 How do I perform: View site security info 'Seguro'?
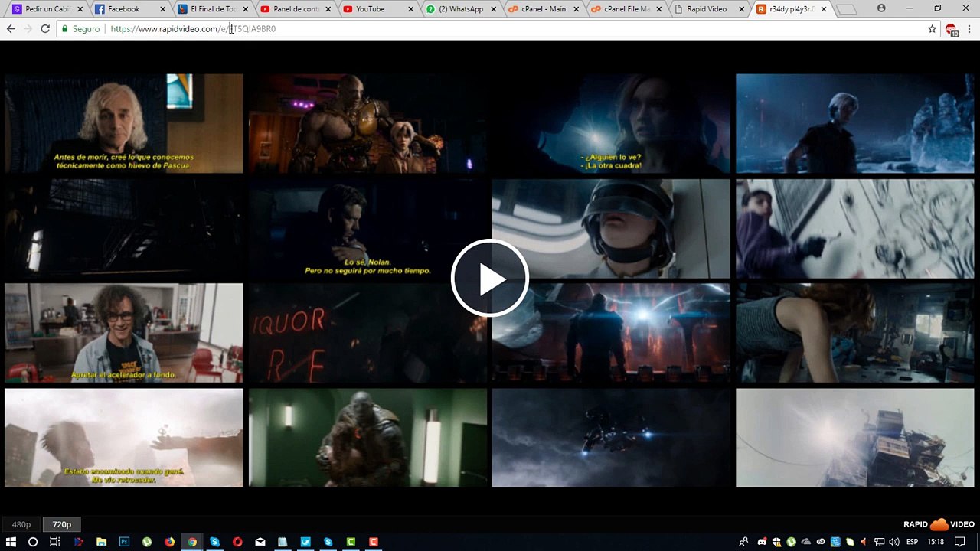(x=80, y=28)
